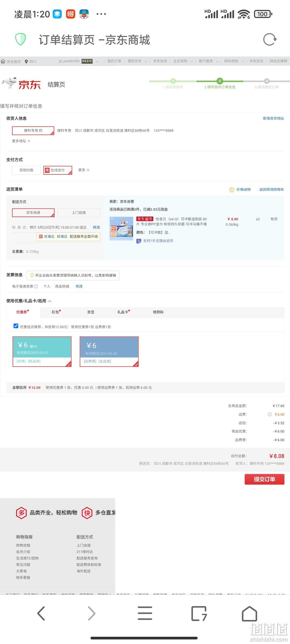Screen dimensions: 290x644
Task: Click the freight info circle icon beside 运费
Action: [x=270, y=414]
